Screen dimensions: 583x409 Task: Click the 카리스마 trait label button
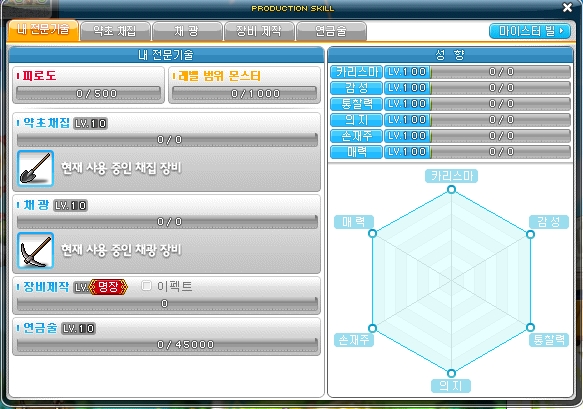[x=356, y=72]
